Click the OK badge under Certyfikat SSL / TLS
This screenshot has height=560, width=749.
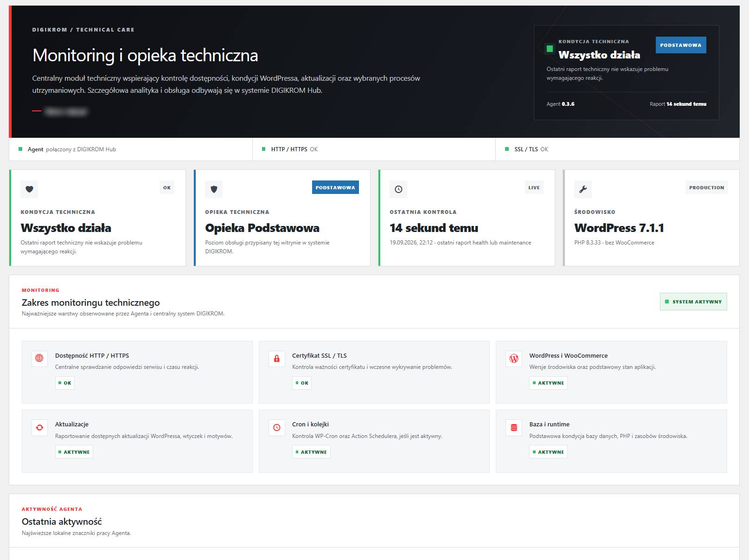tap(302, 383)
